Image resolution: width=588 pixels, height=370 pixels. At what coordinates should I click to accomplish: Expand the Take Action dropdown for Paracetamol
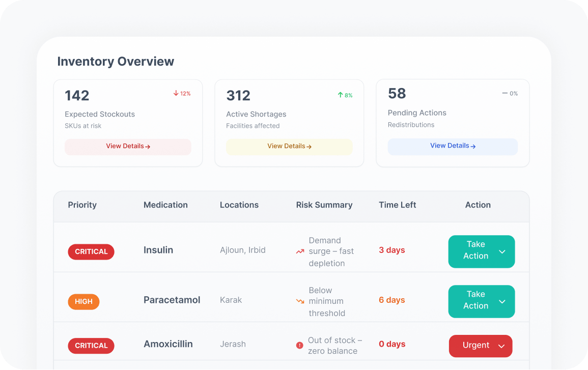point(502,301)
